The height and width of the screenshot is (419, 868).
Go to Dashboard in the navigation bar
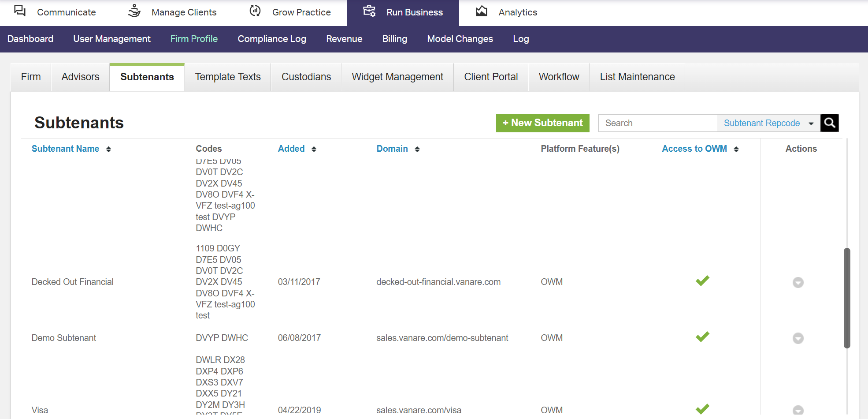[30, 39]
